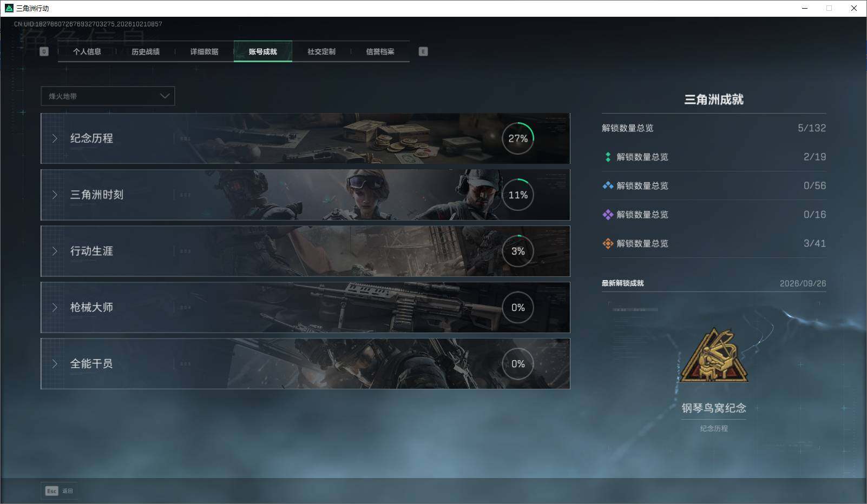
Task: Click the E key next-tab icon
Action: pyautogui.click(x=423, y=51)
